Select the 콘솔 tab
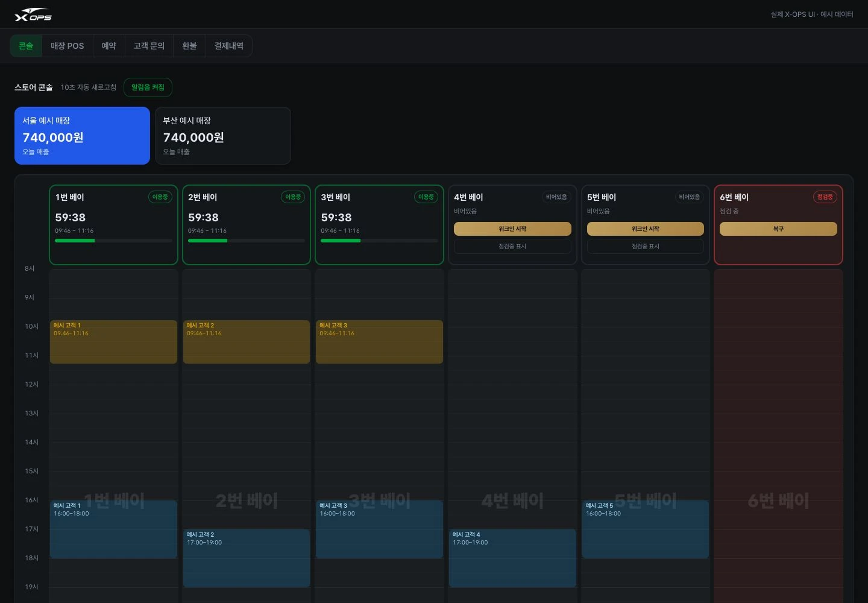 click(26, 46)
